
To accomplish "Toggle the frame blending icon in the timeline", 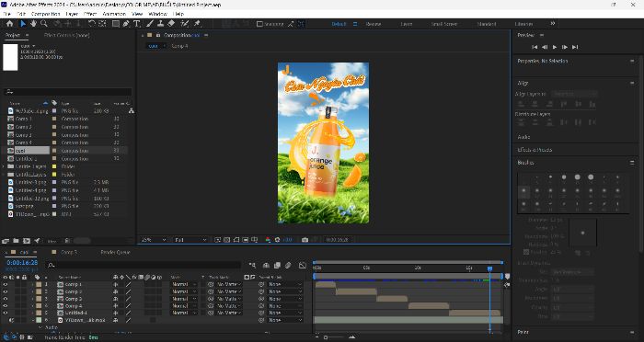I will (277, 266).
